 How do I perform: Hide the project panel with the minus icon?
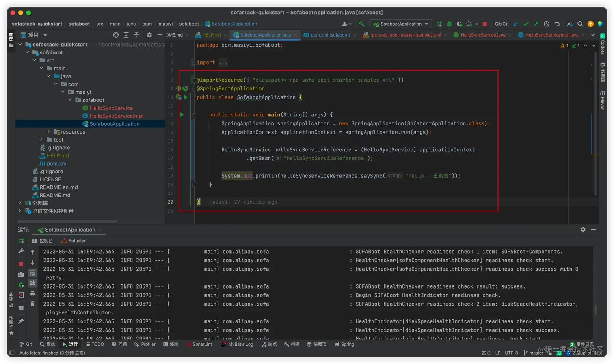click(x=160, y=35)
